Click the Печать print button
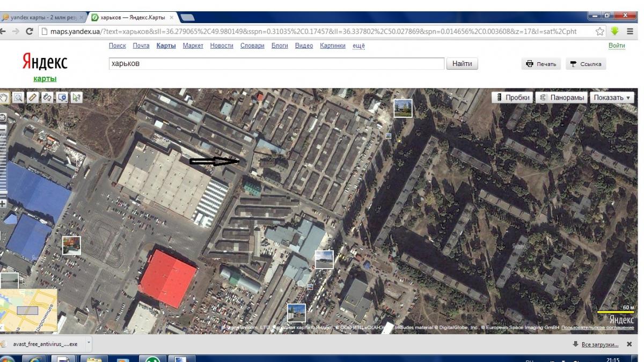This screenshot has width=644, height=362. click(541, 64)
